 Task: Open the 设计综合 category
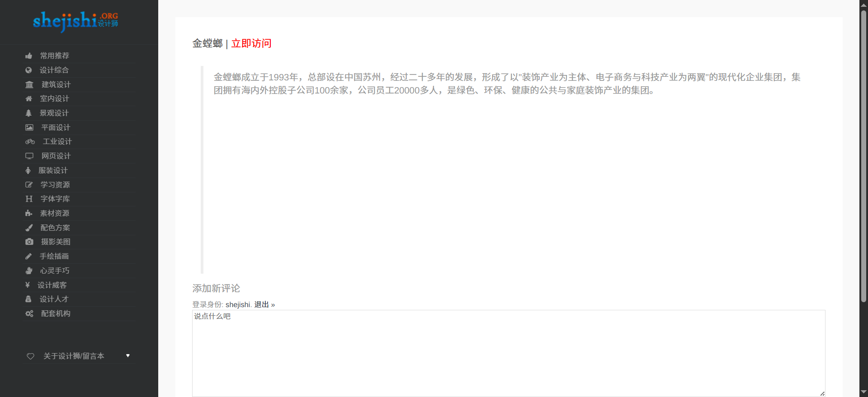click(x=54, y=70)
